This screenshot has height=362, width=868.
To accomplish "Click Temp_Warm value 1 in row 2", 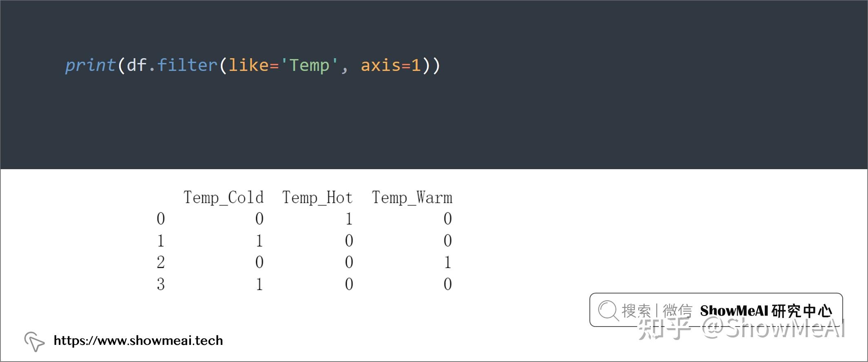I will (x=447, y=262).
